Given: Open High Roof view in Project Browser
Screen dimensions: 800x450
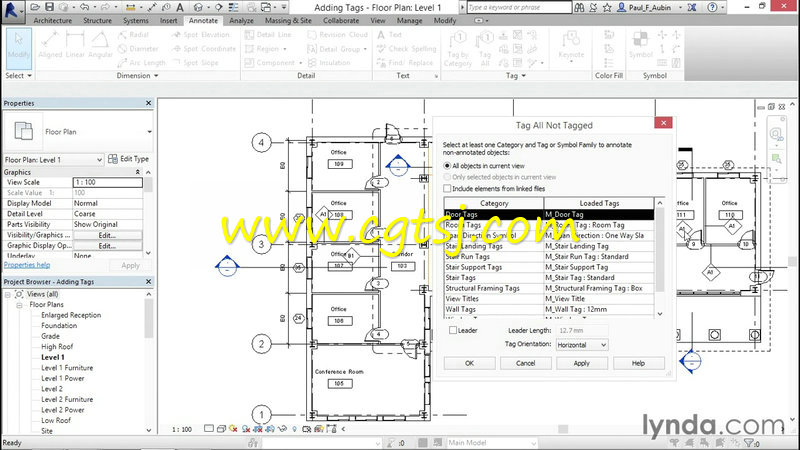Looking at the screenshot, I should [x=57, y=346].
